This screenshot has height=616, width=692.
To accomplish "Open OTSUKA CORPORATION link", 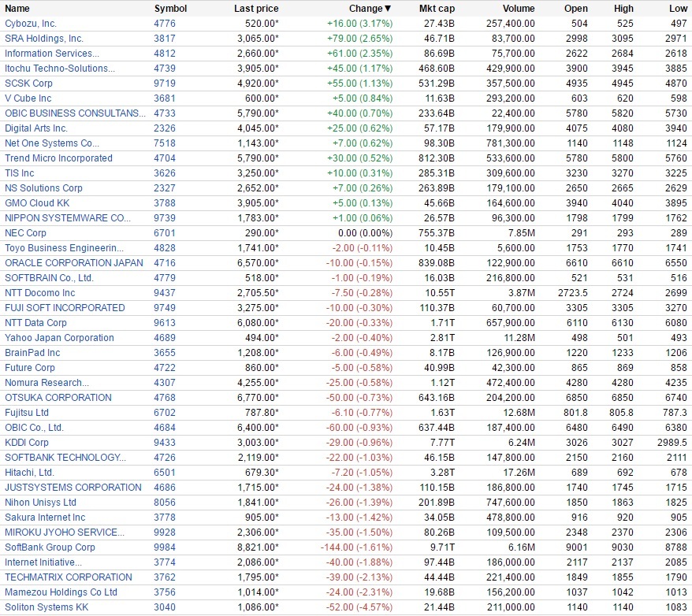I will (x=58, y=398).
